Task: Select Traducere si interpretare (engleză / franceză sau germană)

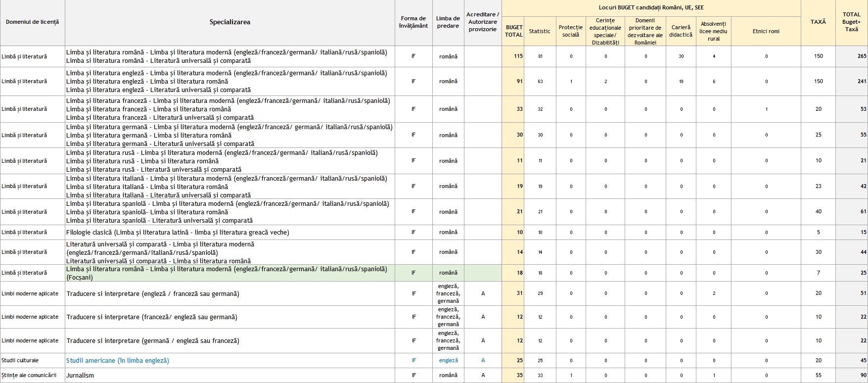Action: pyautogui.click(x=230, y=294)
